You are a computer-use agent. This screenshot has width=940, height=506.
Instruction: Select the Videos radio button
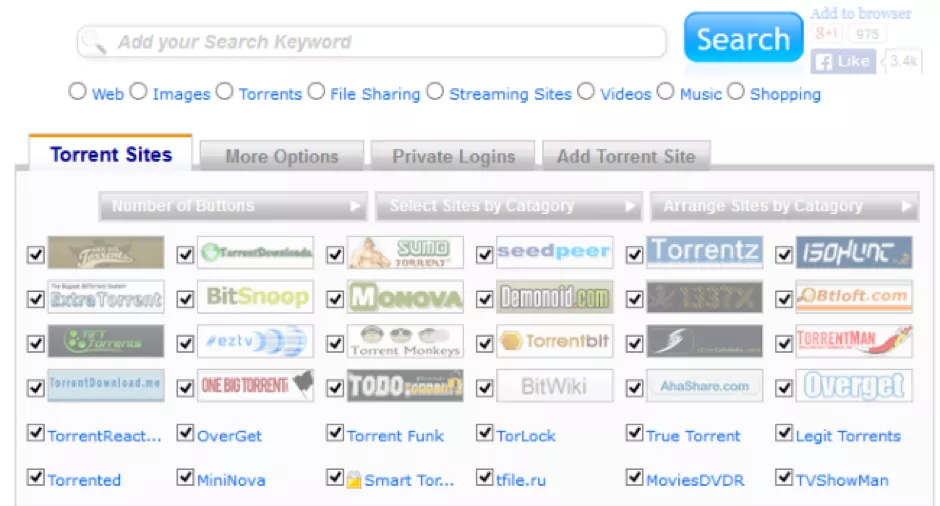pyautogui.click(x=586, y=92)
